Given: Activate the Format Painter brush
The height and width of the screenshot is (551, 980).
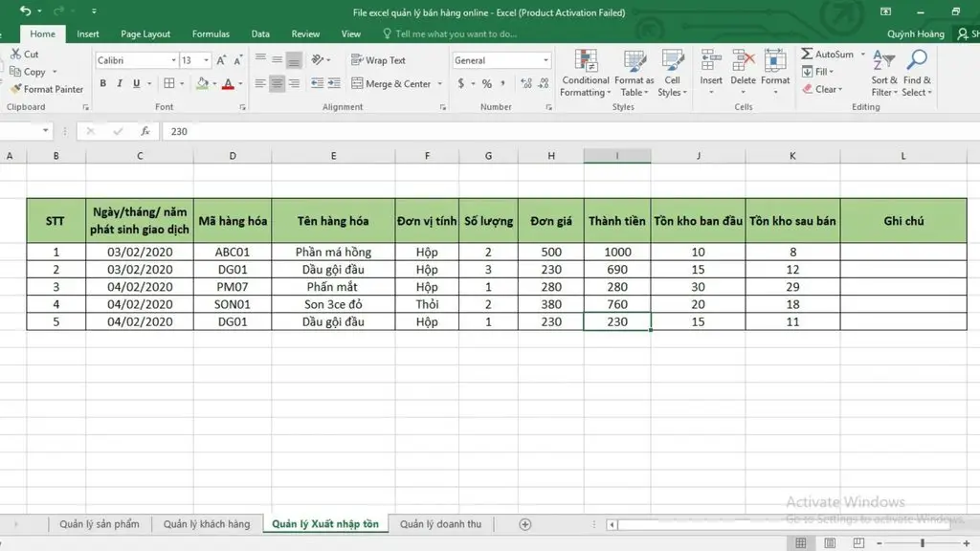Looking at the screenshot, I should click(x=16, y=89).
